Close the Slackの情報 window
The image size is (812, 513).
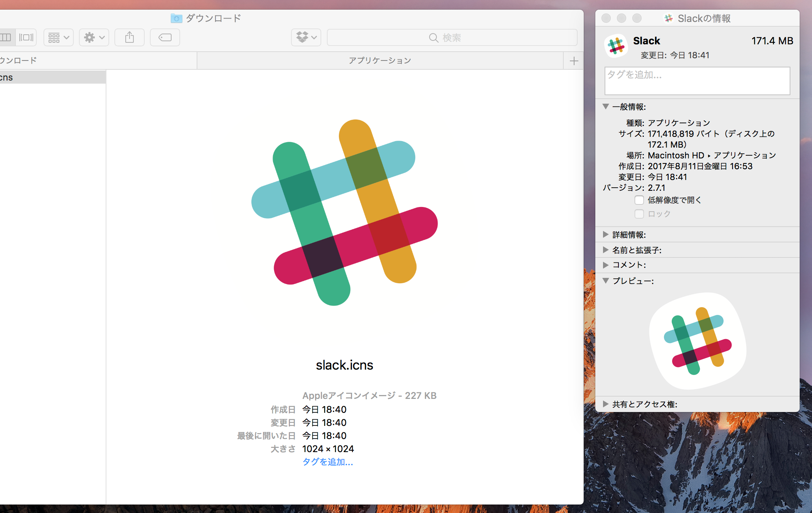point(606,18)
